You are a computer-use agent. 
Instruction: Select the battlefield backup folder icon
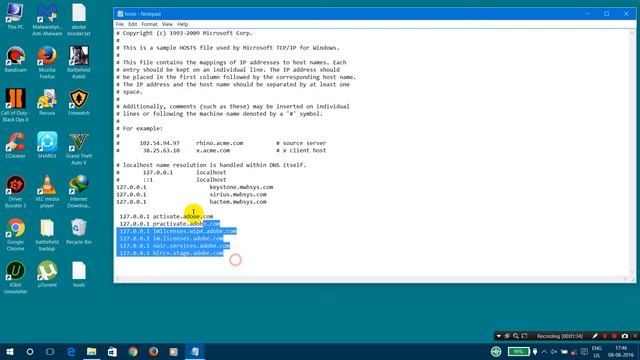[47, 235]
